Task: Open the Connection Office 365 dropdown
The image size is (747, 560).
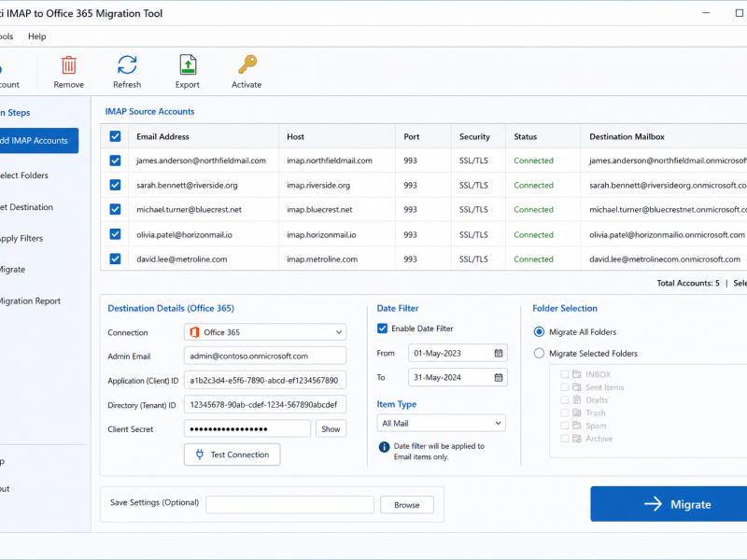Action: (x=265, y=332)
